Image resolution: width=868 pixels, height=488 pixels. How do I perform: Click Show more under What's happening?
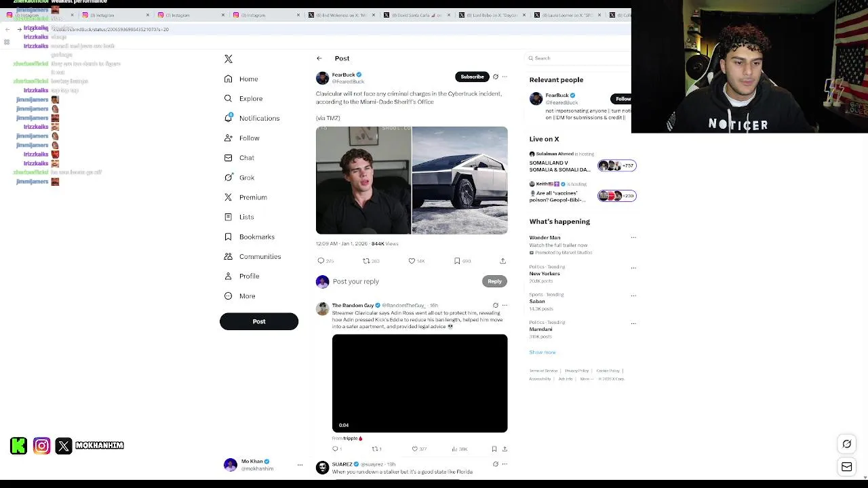coord(542,352)
